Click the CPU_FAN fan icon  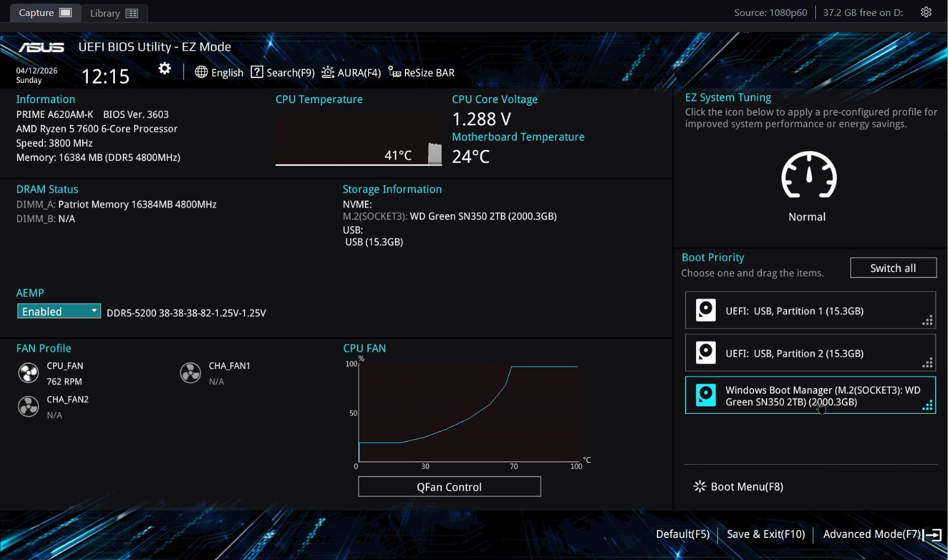(x=28, y=373)
